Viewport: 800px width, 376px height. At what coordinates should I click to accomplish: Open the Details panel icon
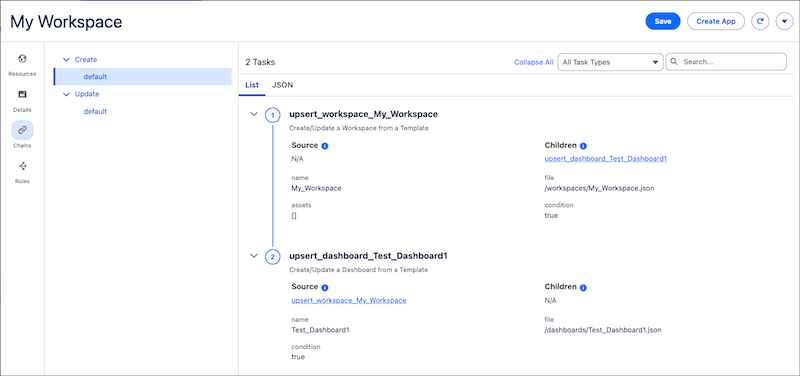click(x=22, y=94)
